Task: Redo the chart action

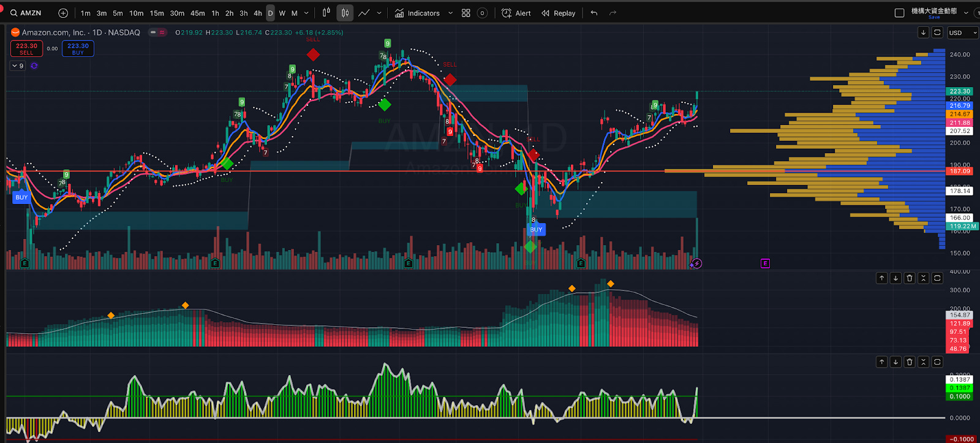Action: tap(612, 13)
